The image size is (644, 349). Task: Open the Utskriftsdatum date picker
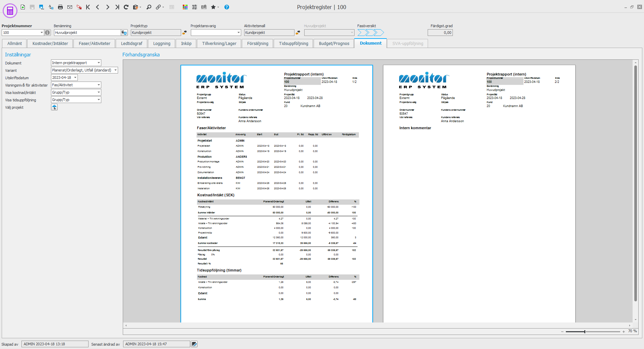click(x=75, y=78)
